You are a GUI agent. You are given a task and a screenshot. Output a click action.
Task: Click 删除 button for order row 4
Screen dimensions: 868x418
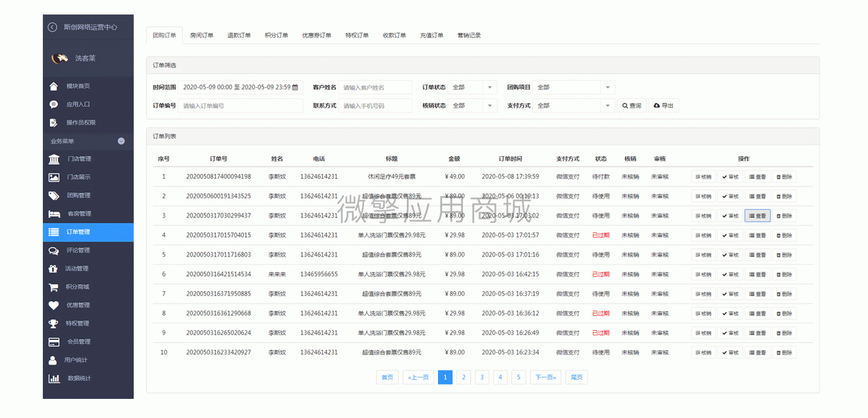coord(784,236)
